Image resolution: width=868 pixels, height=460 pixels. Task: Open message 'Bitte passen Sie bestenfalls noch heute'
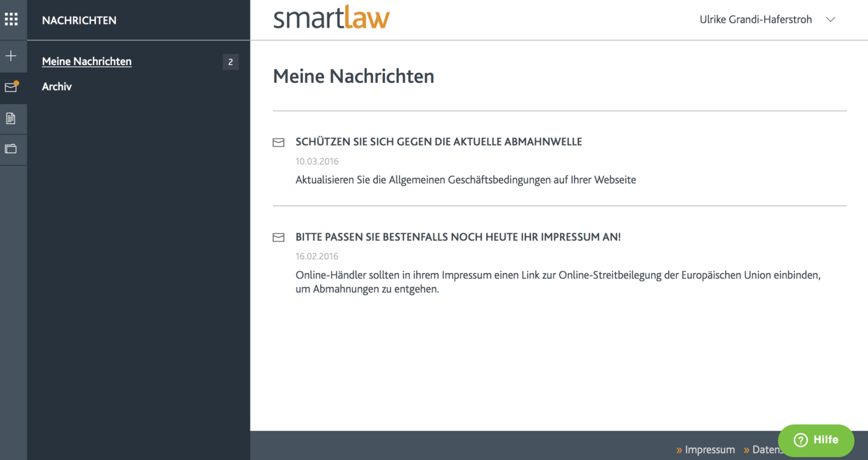tap(458, 237)
